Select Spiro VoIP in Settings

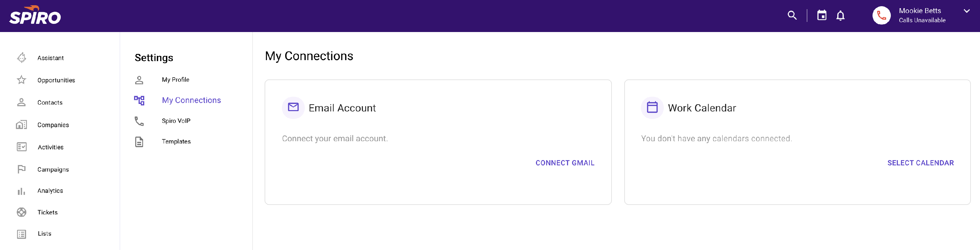[176, 121]
